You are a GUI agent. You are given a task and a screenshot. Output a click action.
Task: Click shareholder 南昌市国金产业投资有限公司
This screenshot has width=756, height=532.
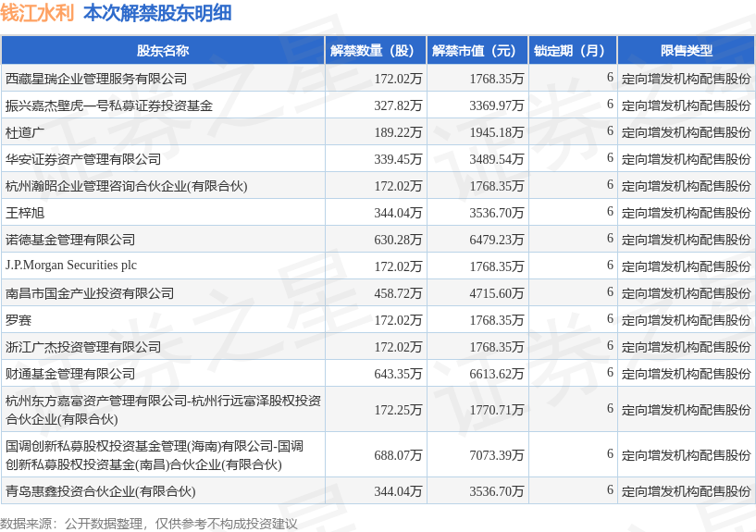tap(90, 293)
